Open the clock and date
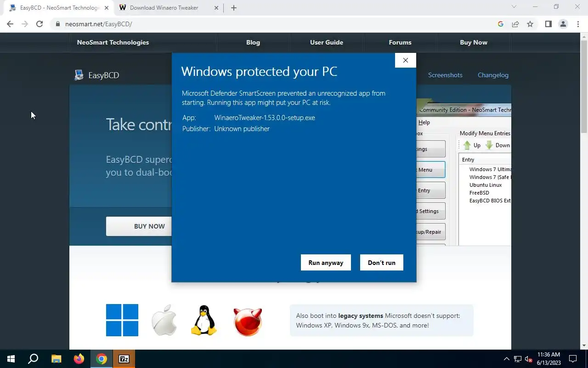 [548, 359]
